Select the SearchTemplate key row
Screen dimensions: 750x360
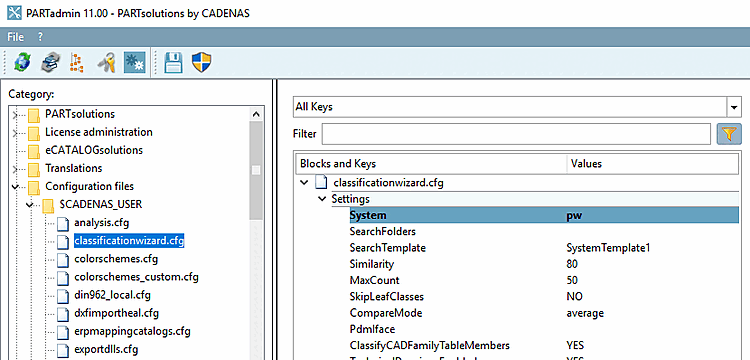point(544,248)
